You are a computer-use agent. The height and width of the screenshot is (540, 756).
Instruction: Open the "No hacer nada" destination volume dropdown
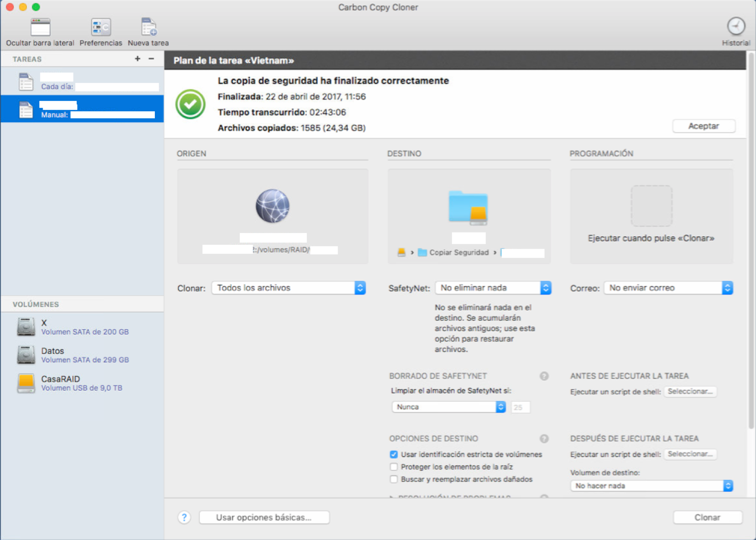click(x=652, y=486)
